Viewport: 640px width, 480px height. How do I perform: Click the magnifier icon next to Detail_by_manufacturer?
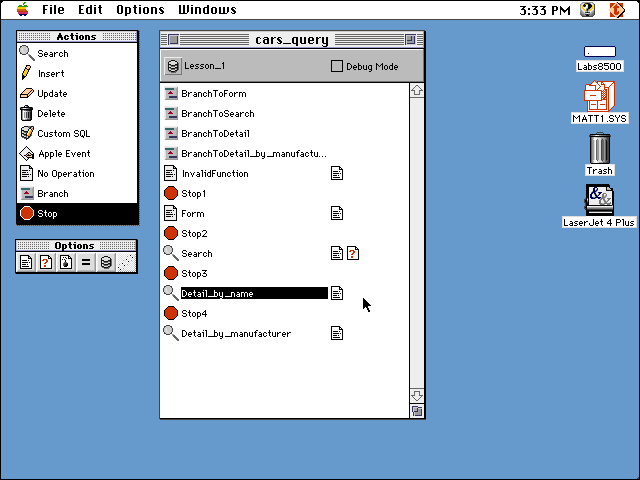point(171,333)
